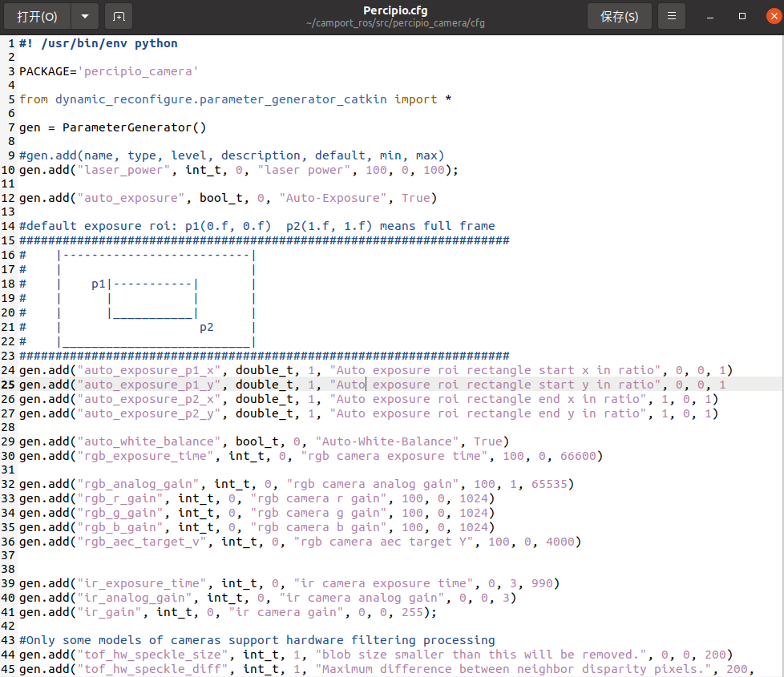Click on "tof_hw_speckle_diff" string
This screenshot has width=784, height=677.
[152, 670]
